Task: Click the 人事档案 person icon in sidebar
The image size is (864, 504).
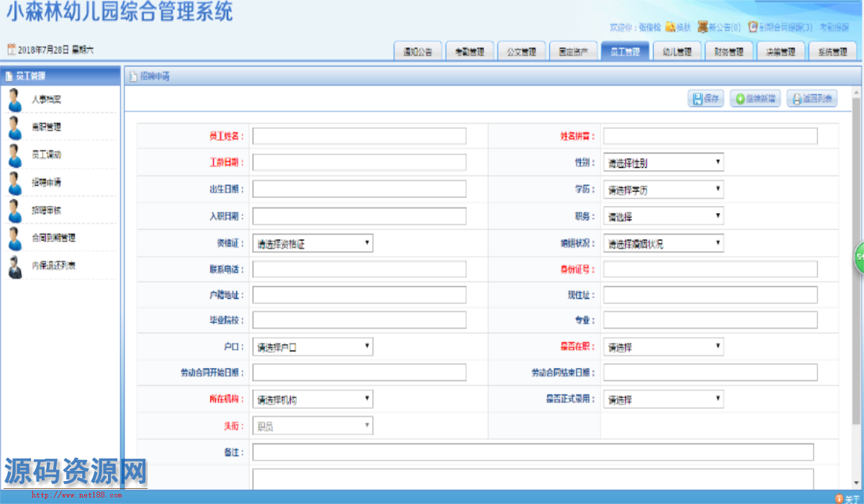Action: 14,99
